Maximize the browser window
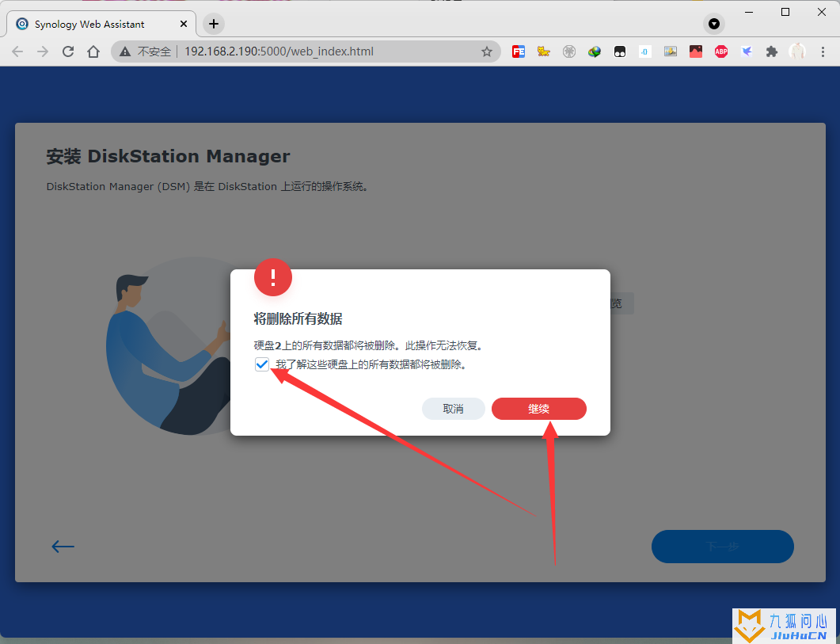The width and height of the screenshot is (840, 644). (785, 12)
